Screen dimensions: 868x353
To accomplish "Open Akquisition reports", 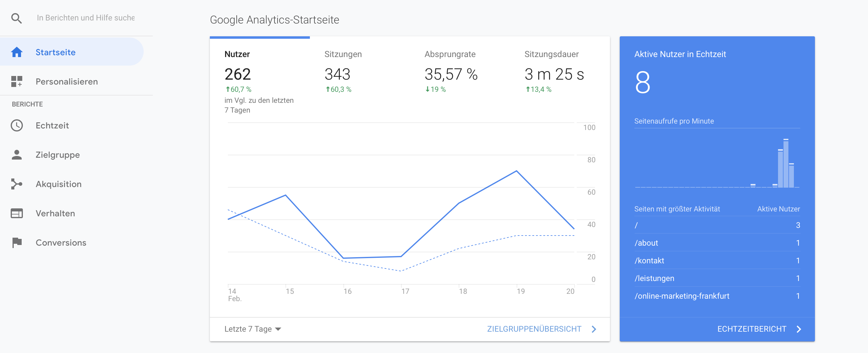I will (72, 184).
